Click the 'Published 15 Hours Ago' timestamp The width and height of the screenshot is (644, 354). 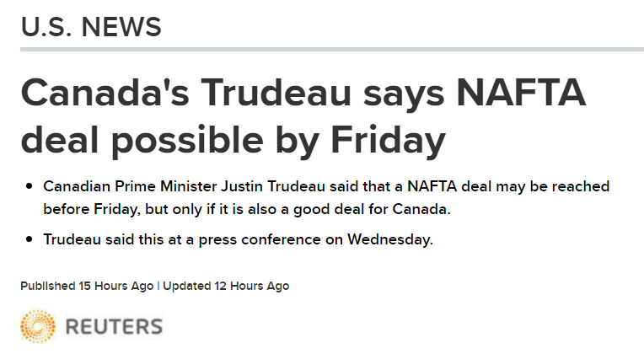click(x=87, y=287)
